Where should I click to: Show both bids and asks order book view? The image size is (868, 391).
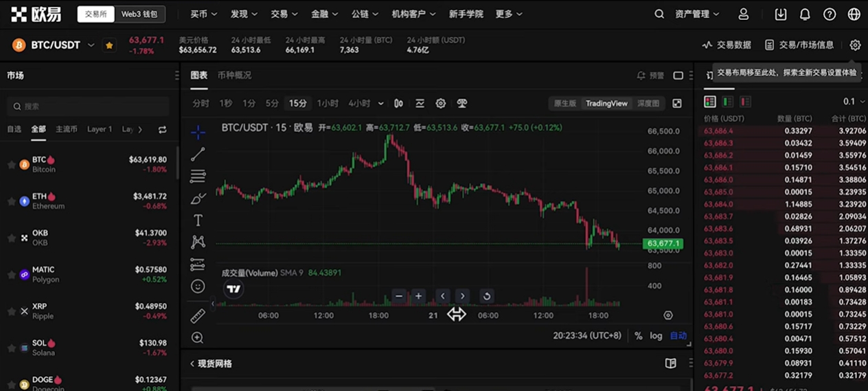pyautogui.click(x=710, y=102)
